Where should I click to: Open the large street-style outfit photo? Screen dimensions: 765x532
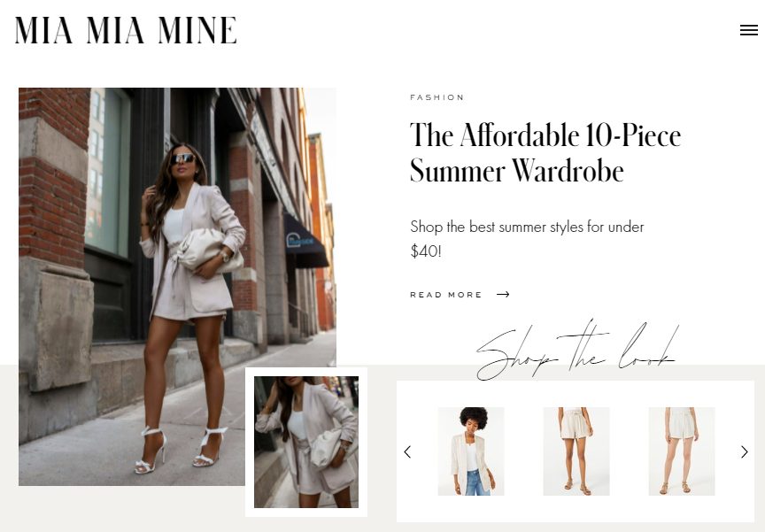click(x=177, y=287)
